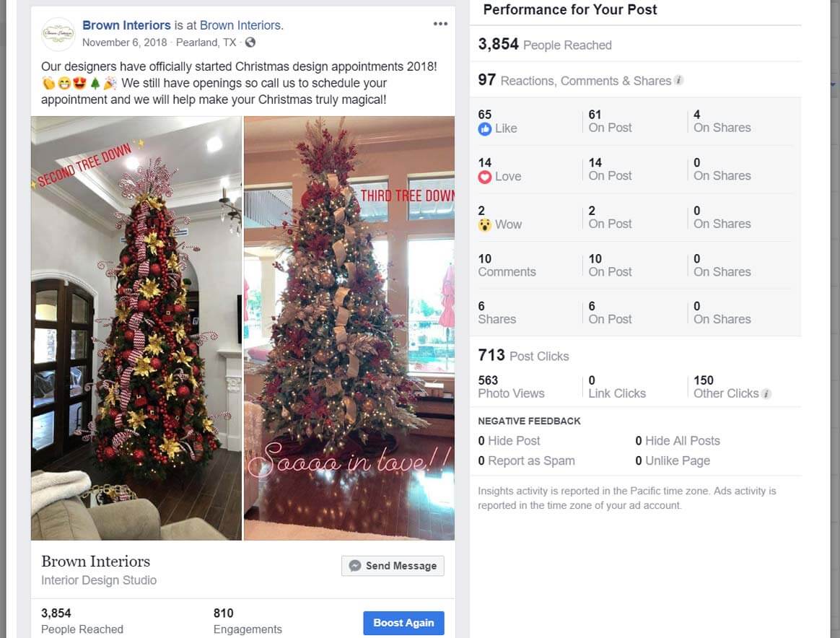Image resolution: width=840 pixels, height=638 pixels.
Task: Click the Boost Again button
Action: [403, 623]
